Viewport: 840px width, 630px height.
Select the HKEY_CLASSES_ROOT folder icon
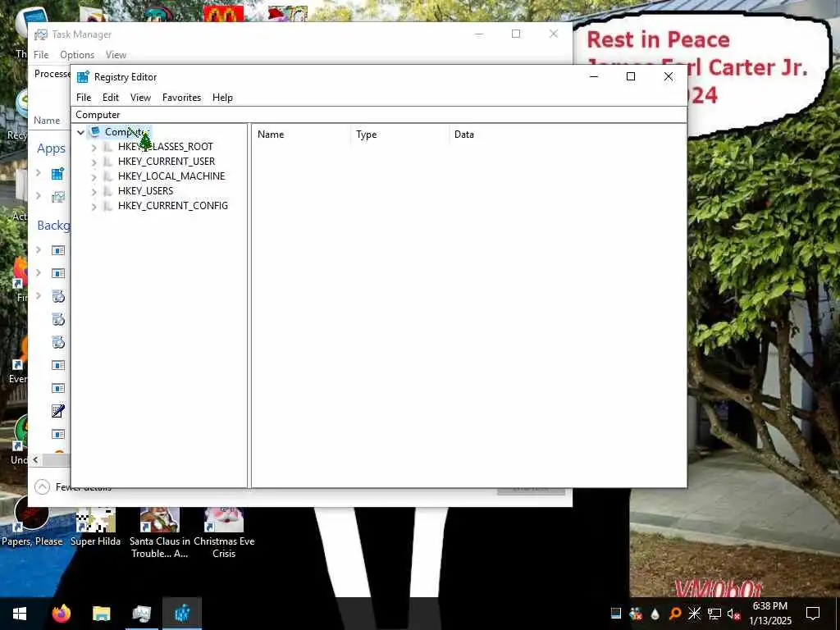107,147
